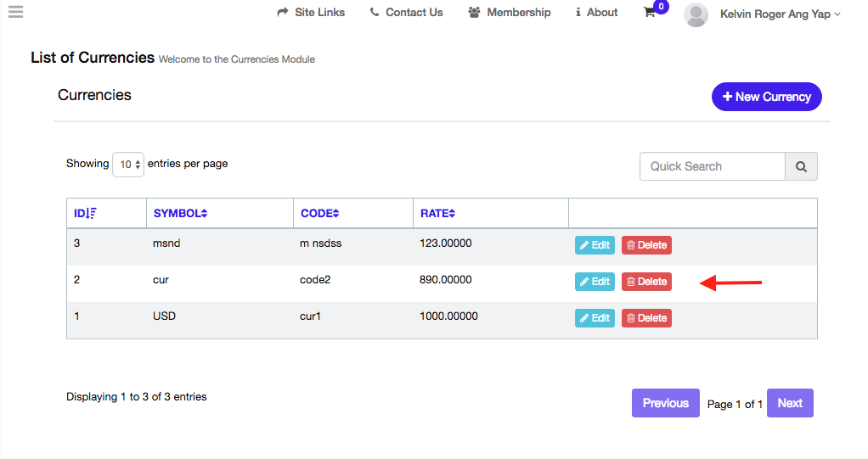Sort table by ID column

tap(85, 213)
